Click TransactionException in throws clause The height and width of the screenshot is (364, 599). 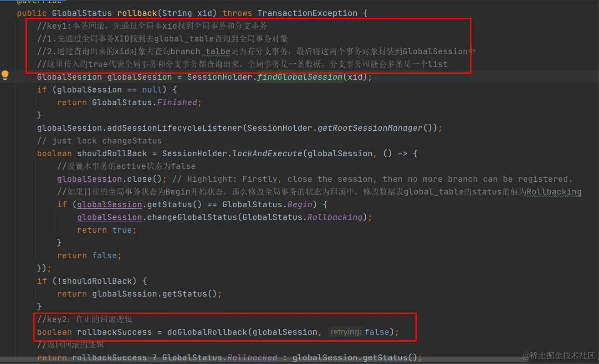click(x=307, y=13)
